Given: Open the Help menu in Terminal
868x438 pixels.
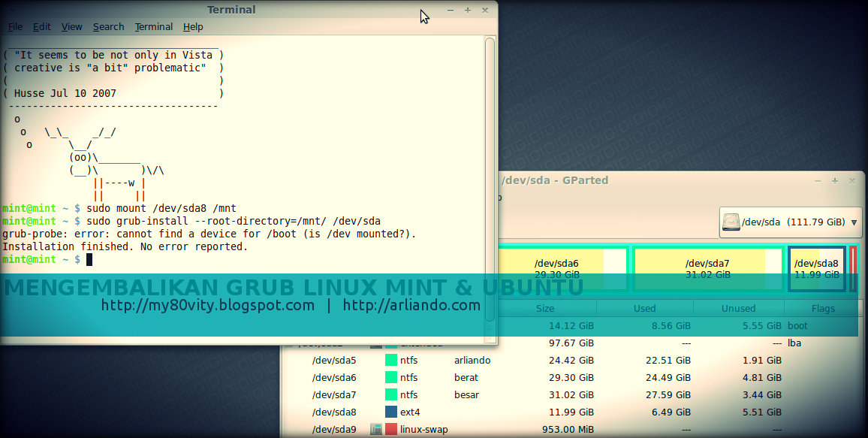Looking at the screenshot, I should (x=193, y=26).
